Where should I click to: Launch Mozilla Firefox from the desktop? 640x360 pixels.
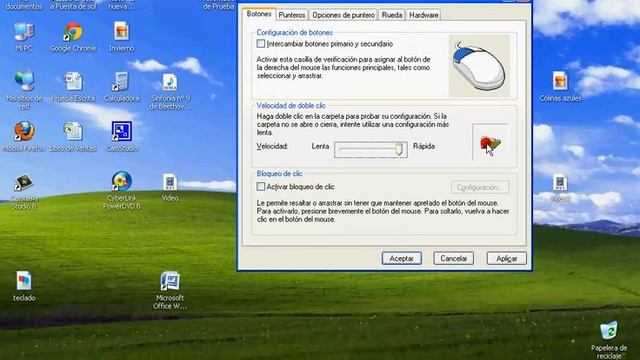(x=24, y=131)
